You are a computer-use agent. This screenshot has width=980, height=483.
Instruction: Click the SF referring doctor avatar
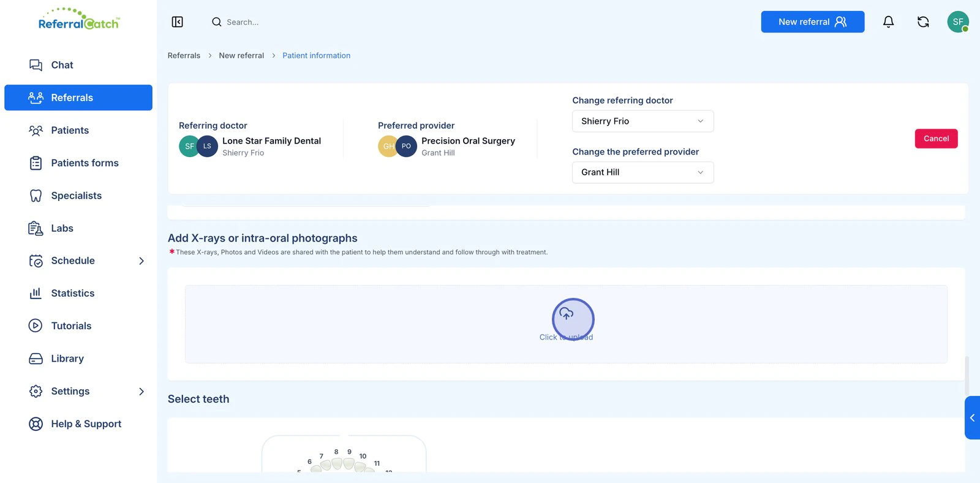(189, 146)
